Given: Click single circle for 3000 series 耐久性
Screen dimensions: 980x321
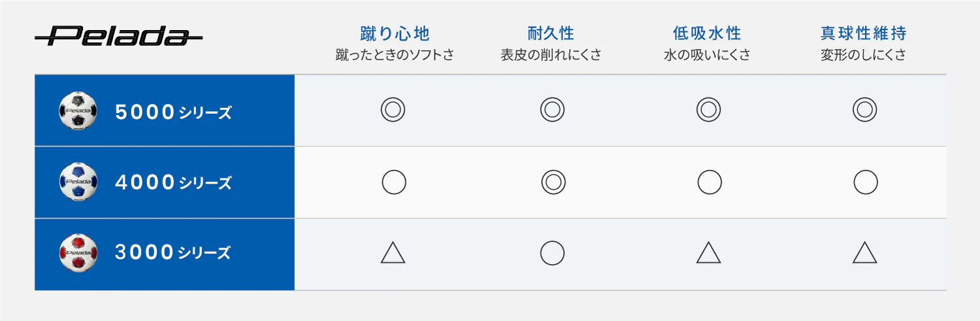Looking at the screenshot, I should coord(552,252).
